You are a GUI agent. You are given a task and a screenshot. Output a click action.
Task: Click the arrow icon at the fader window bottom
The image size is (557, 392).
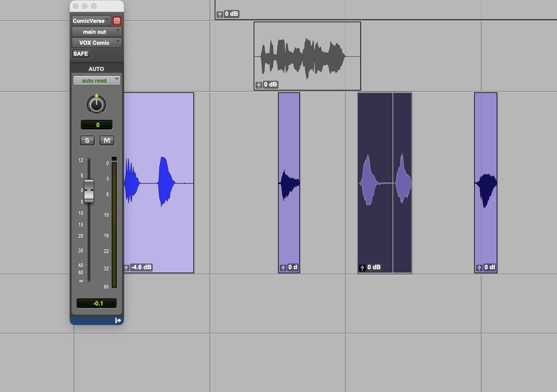118,320
